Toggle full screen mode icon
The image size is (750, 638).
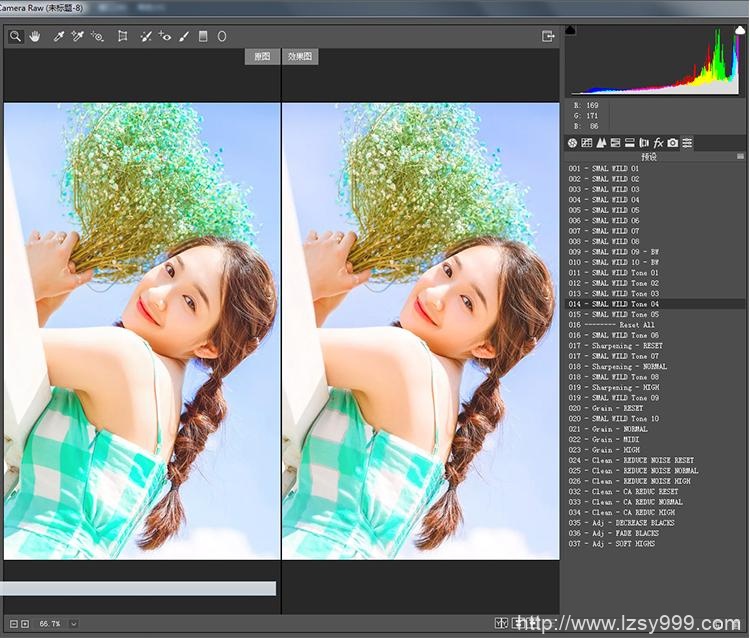tap(548, 36)
